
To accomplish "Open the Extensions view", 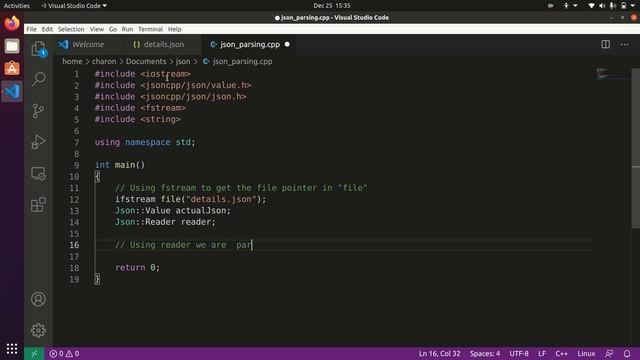I will 38,204.
